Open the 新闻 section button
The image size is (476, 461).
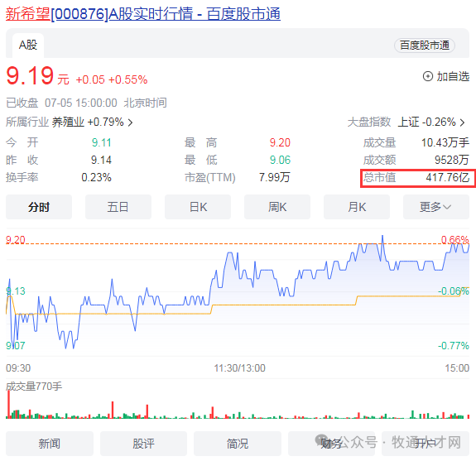(x=50, y=444)
